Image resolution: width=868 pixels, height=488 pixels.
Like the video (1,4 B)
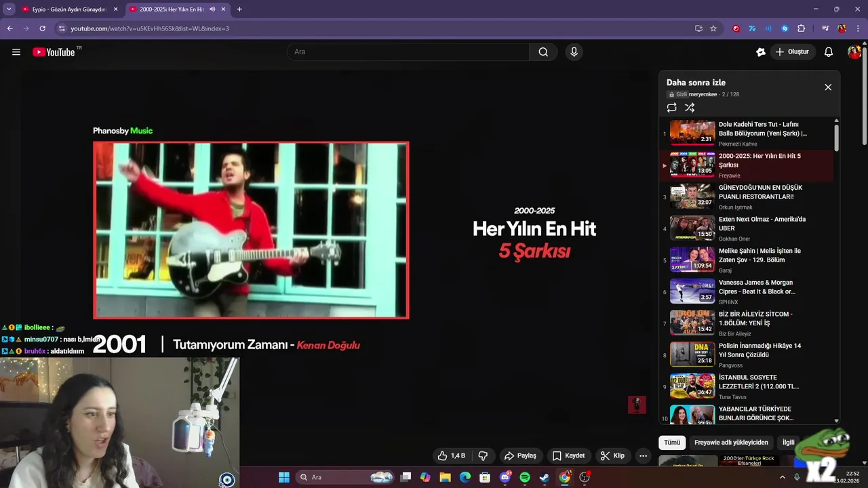452,455
